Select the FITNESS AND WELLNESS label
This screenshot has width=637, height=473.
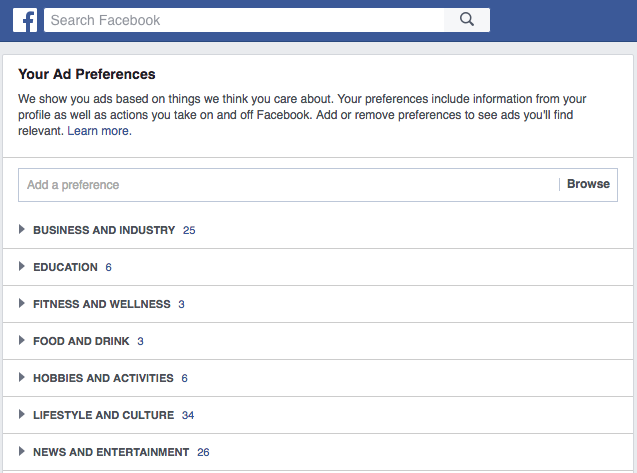[102, 304]
